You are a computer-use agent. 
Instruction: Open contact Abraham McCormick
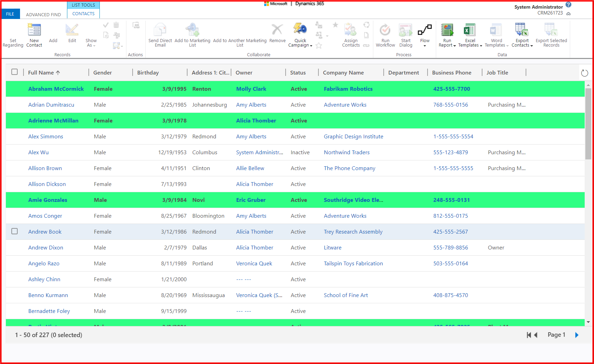point(56,89)
